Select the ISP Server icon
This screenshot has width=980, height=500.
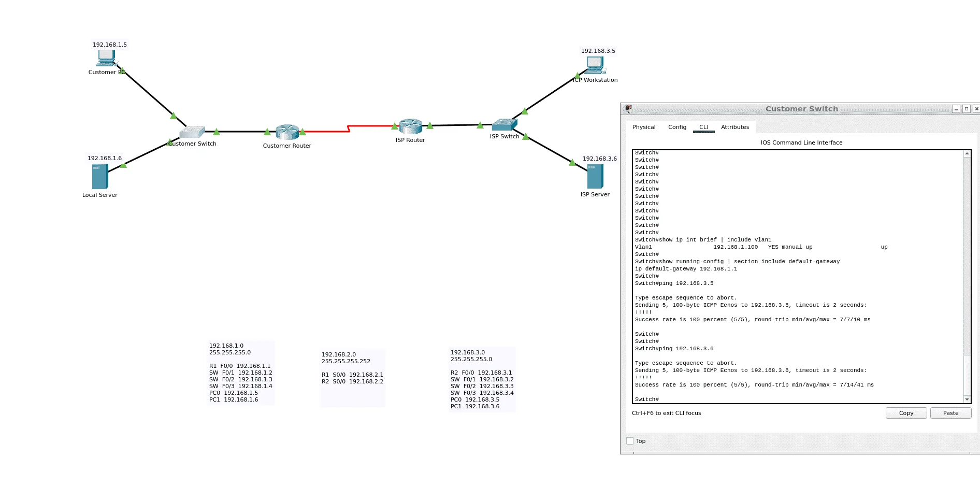(x=595, y=177)
